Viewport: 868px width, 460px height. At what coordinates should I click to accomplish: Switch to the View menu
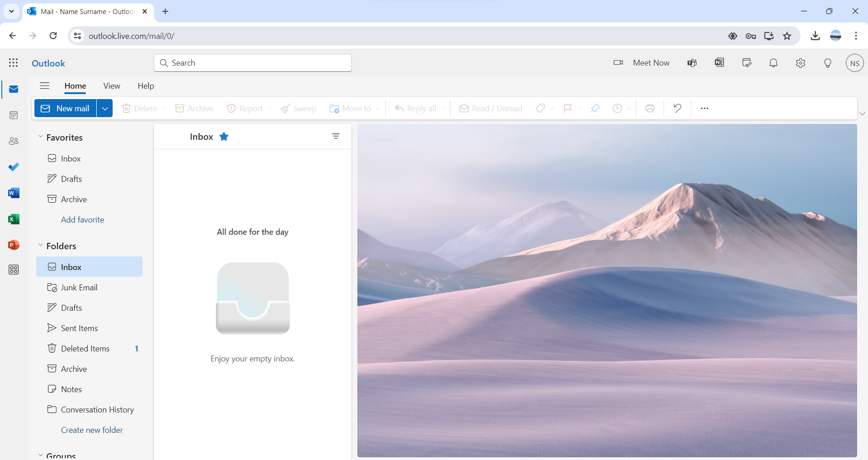[111, 85]
